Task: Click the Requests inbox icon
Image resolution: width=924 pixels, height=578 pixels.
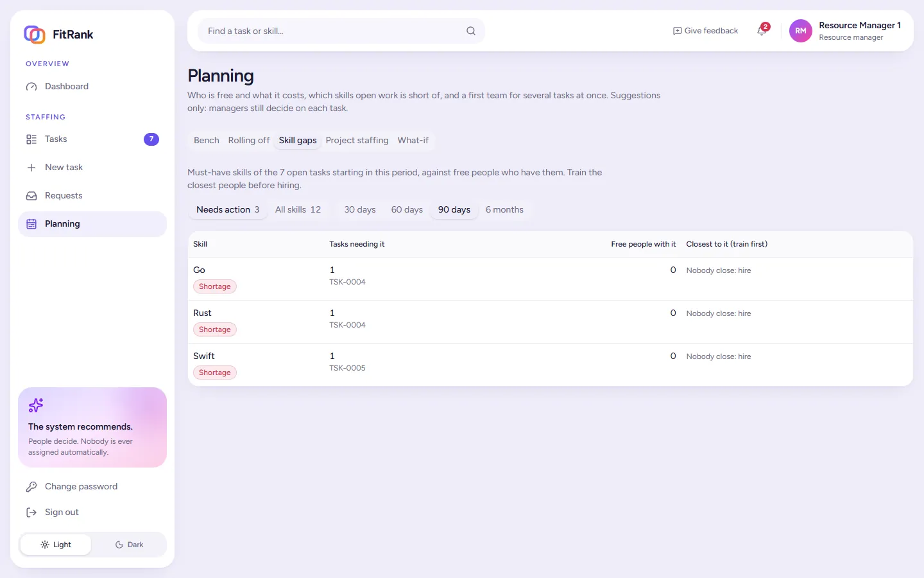Action: pos(31,196)
